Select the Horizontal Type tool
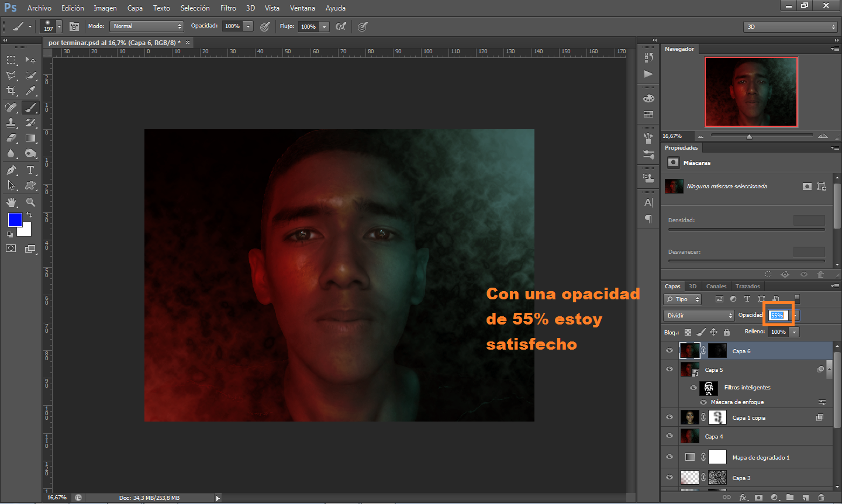Viewport: 842px width, 504px height. [30, 170]
